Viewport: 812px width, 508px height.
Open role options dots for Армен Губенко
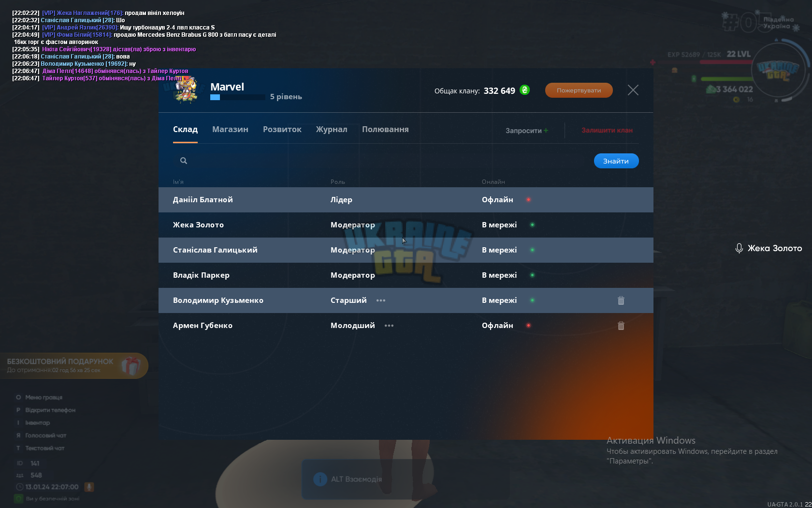click(x=389, y=326)
